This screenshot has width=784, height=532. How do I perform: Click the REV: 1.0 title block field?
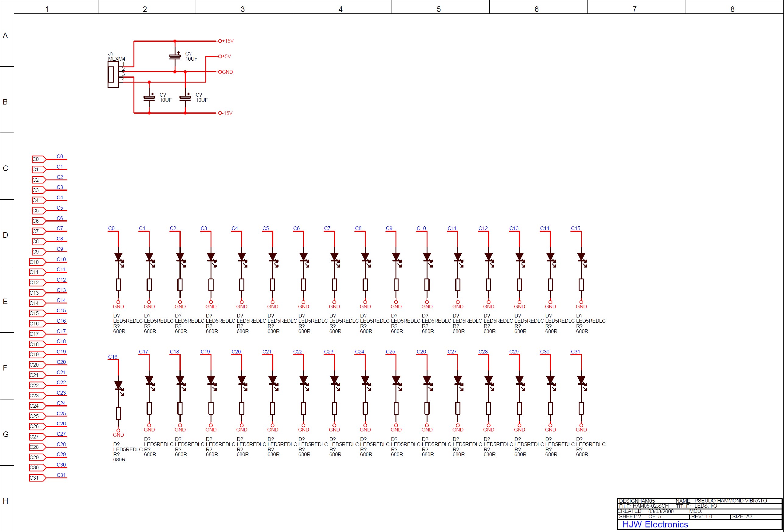pos(702,516)
